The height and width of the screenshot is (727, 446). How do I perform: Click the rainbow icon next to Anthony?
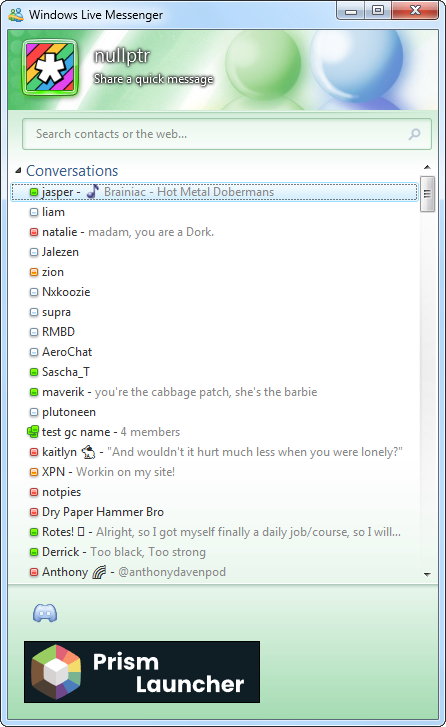coord(99,572)
